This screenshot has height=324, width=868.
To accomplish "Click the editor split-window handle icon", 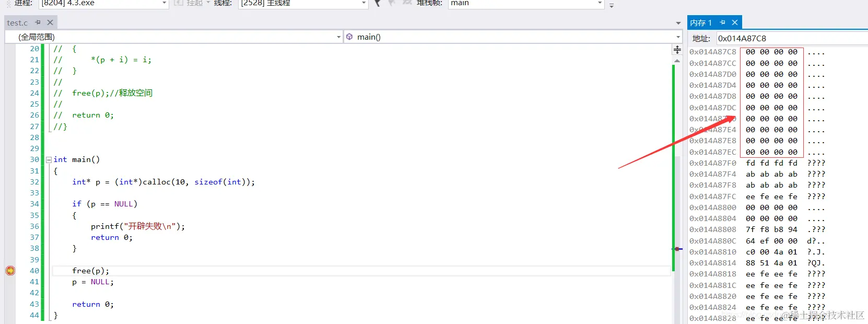I will tap(677, 50).
